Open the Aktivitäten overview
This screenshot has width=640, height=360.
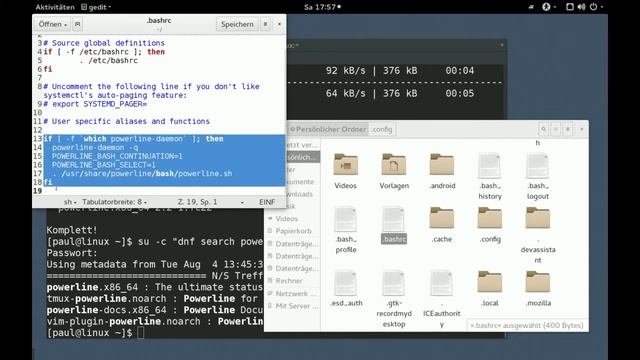point(55,7)
